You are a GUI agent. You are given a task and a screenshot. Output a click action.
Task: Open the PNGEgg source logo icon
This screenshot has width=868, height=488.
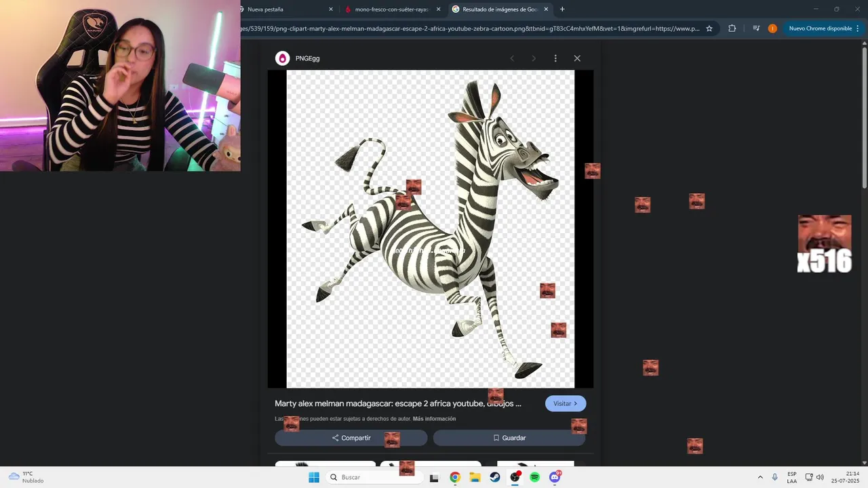pyautogui.click(x=282, y=58)
